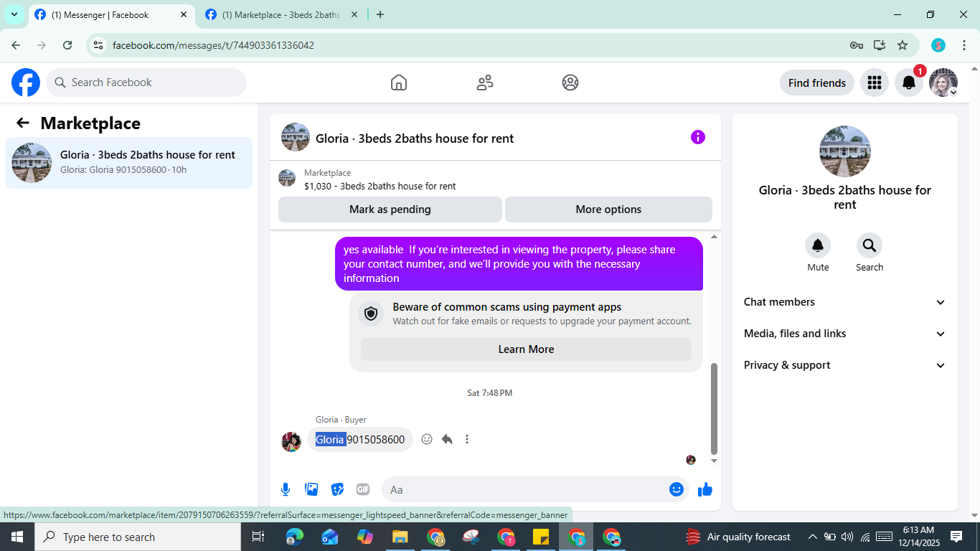Screen dimensions: 980x551
Task: Expand Chat members section
Action: tap(845, 302)
